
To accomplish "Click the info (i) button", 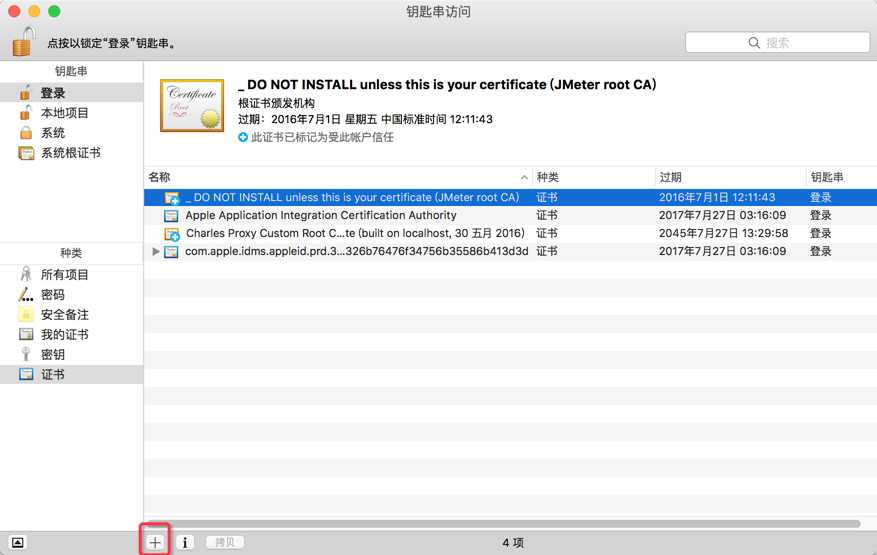I will [185, 542].
